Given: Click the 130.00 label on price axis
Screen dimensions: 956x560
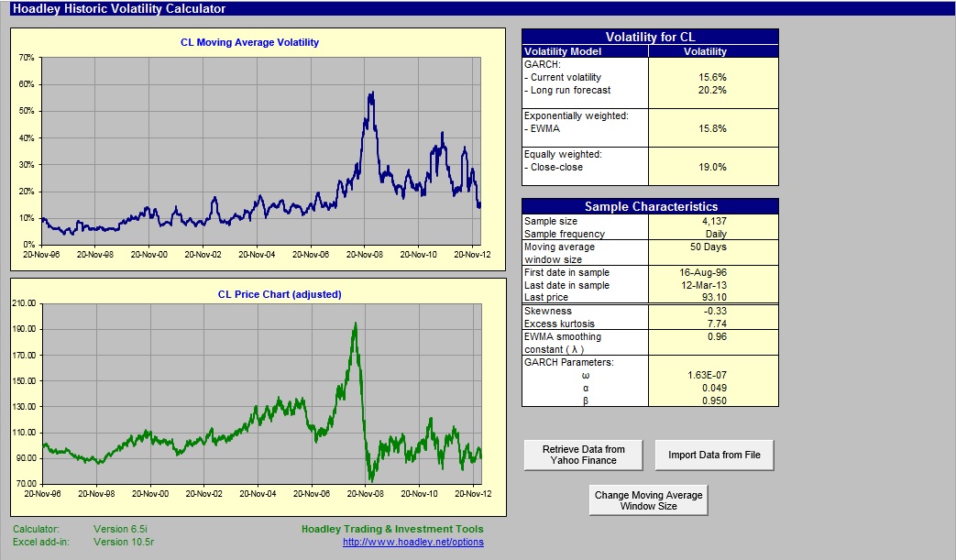Looking at the screenshot, I should click(x=25, y=406).
